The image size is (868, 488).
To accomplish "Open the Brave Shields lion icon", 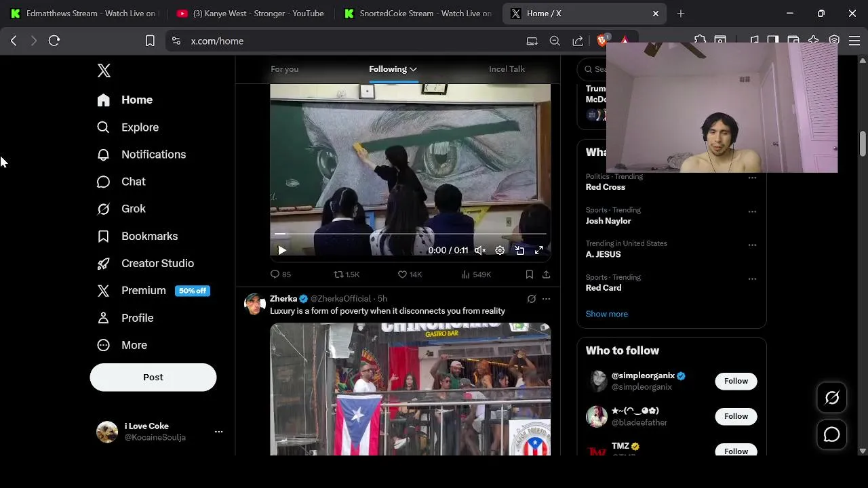I will tap(601, 40).
